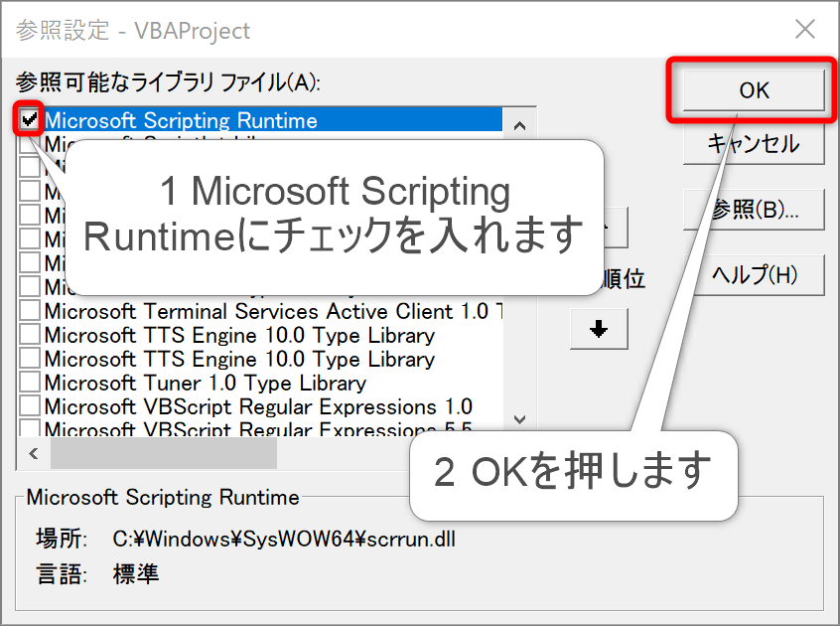Open file browser via 参照(B)... button
This screenshot has height=626, width=840.
[x=755, y=210]
